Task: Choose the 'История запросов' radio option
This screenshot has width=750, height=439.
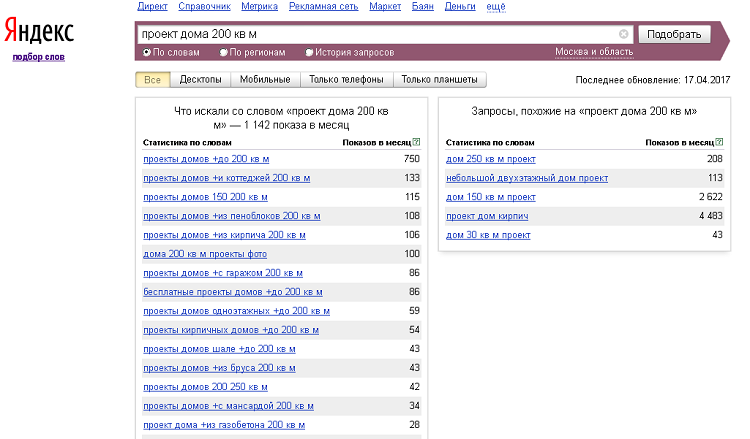Action: pos(309,52)
